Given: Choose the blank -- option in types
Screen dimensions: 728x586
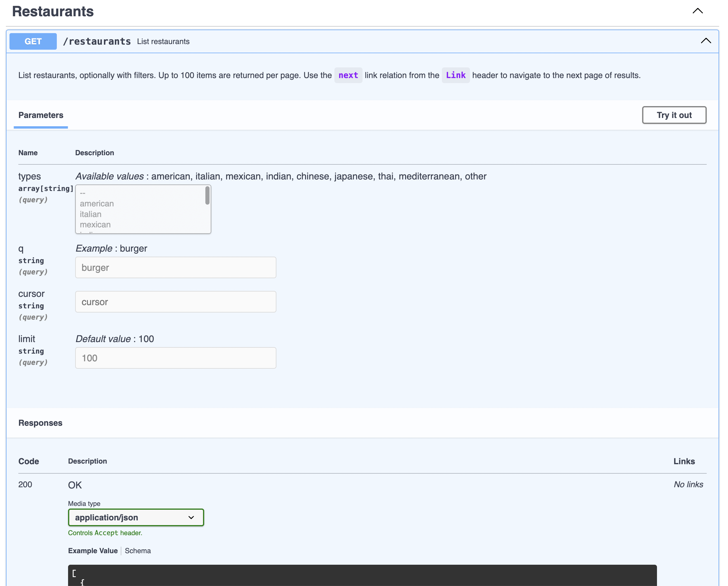Looking at the screenshot, I should [x=83, y=193].
